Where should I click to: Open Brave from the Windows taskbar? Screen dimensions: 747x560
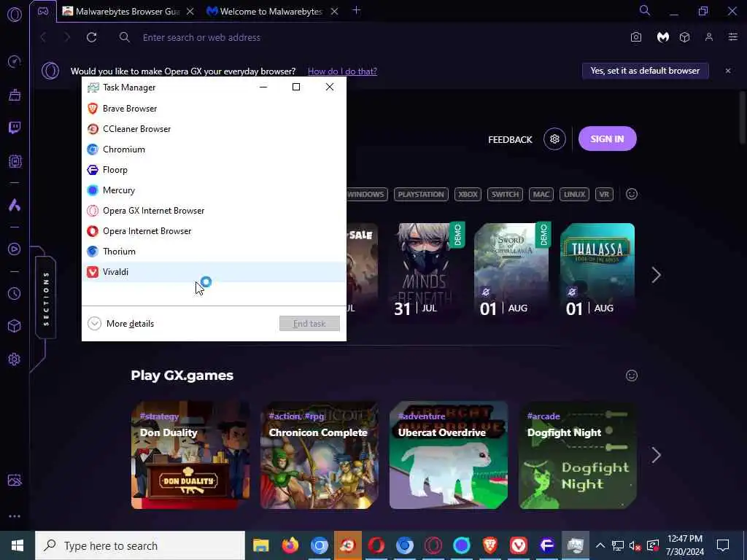click(489, 545)
